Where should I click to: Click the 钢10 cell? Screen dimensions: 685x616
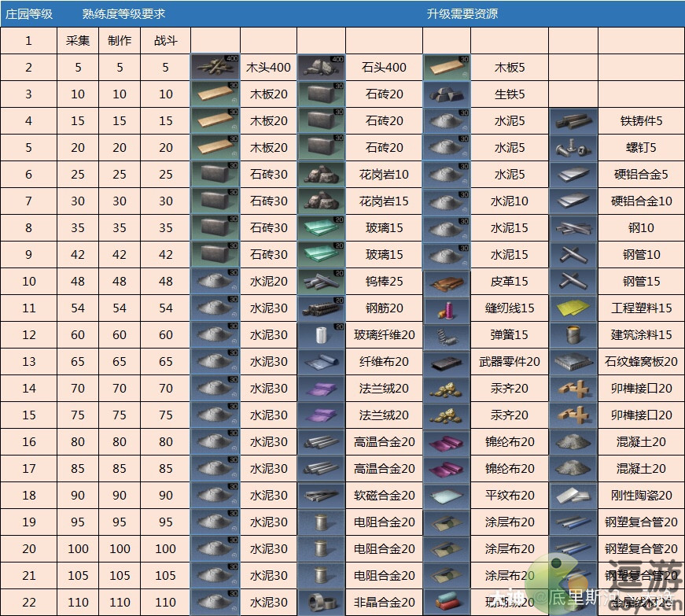(641, 227)
